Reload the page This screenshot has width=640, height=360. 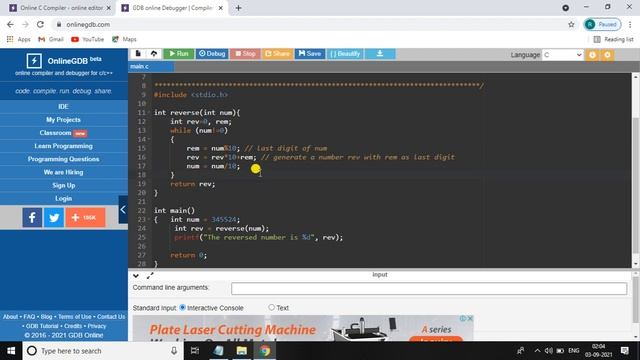tap(40, 24)
